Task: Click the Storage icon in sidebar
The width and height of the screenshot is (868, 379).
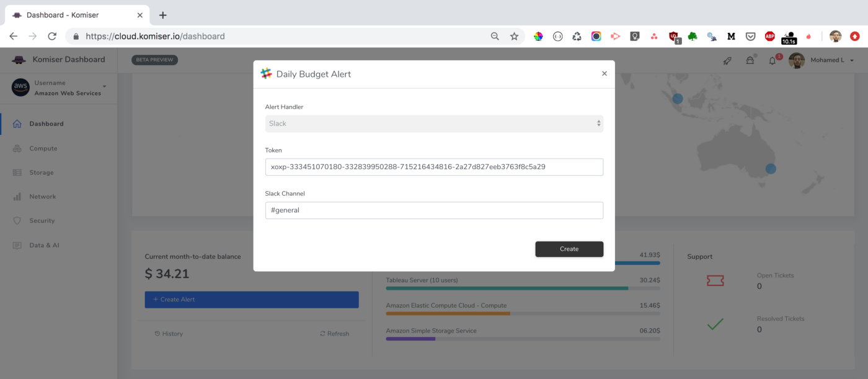Action: coord(17,172)
